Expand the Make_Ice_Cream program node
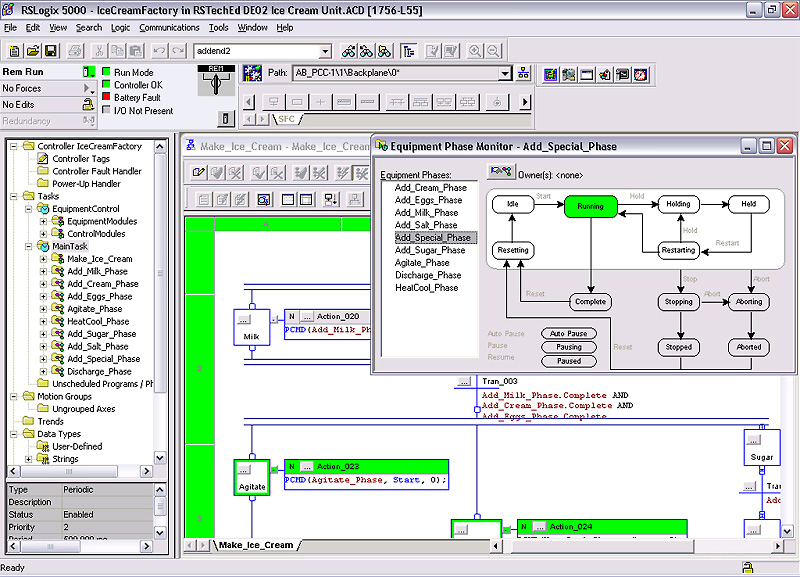Screen dimensions: 800x577 (x=43, y=259)
